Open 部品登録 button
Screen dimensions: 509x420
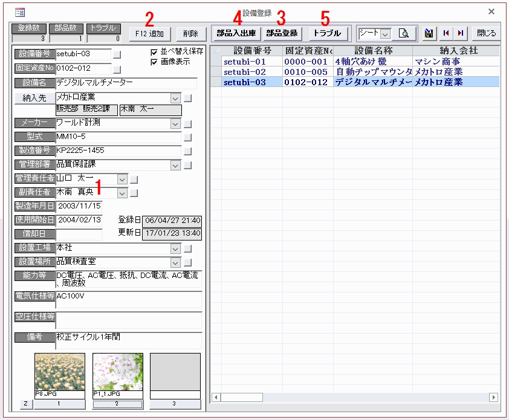(282, 33)
